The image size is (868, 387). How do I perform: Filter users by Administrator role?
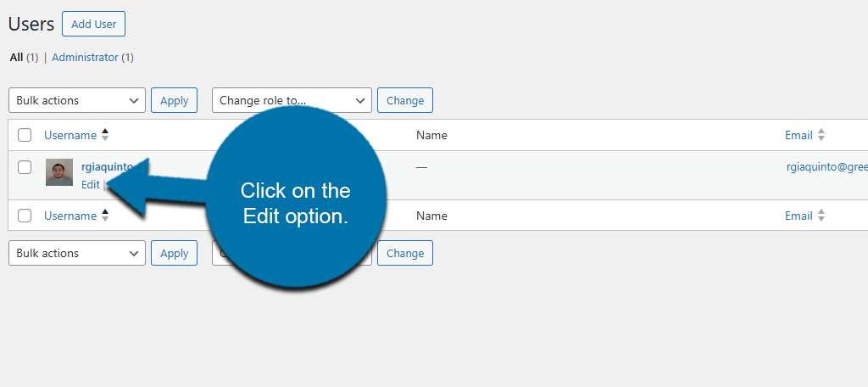click(85, 58)
